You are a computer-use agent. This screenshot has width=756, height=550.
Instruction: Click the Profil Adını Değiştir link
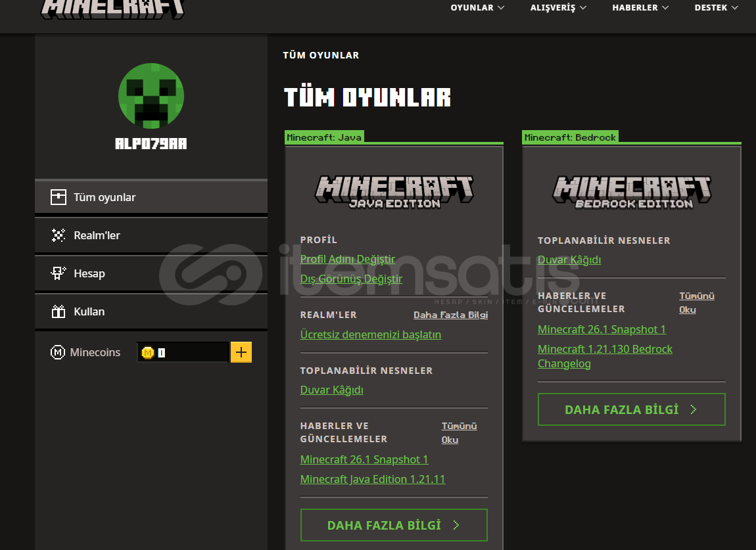point(348,259)
